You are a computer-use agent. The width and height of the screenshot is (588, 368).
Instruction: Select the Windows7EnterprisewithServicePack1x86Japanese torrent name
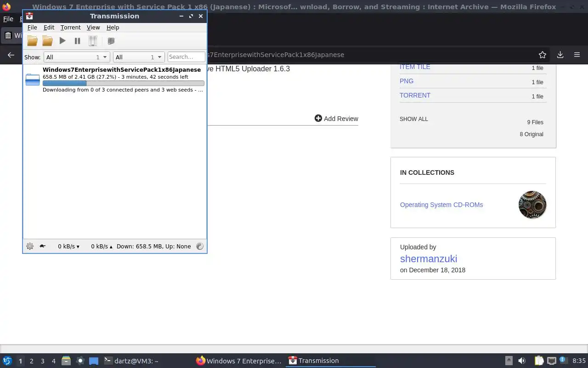[122, 69]
